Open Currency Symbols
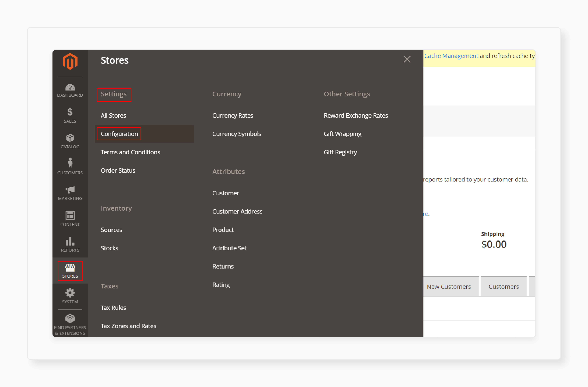Viewport: 588px width, 387px height. [237, 134]
